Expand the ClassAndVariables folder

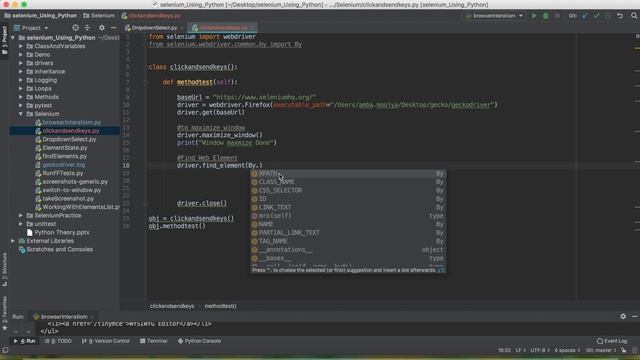click(21, 46)
